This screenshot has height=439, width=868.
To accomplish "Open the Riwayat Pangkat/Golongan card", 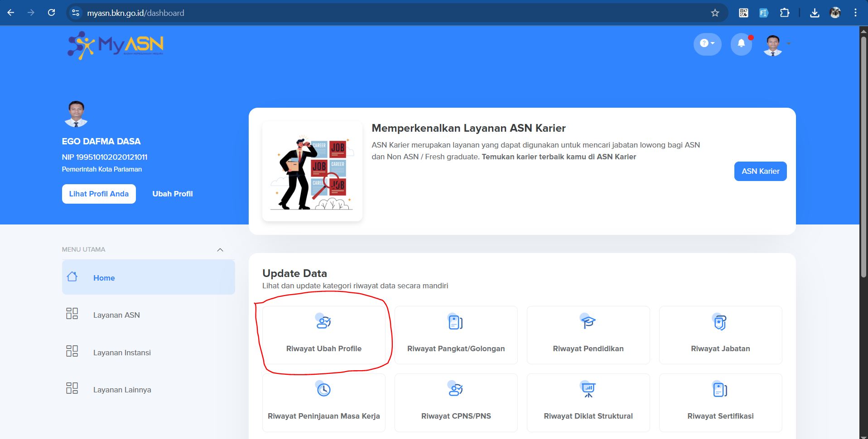I will [456, 335].
